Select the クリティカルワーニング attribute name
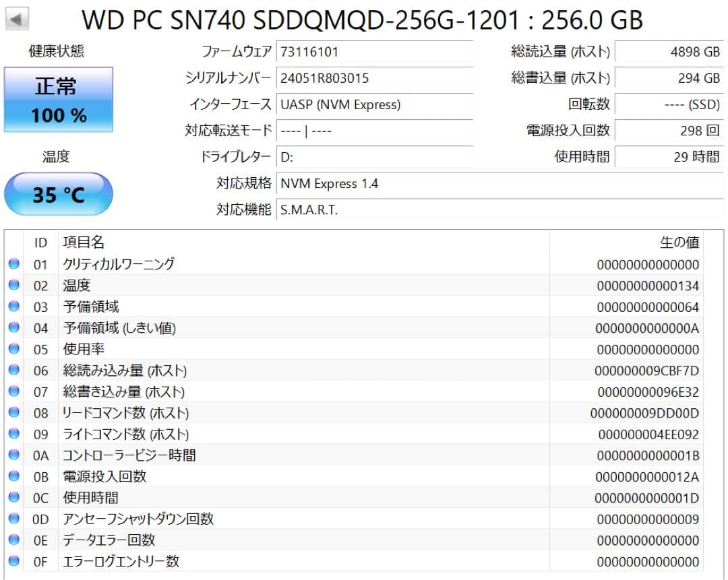This screenshot has width=728, height=580. 119,263
